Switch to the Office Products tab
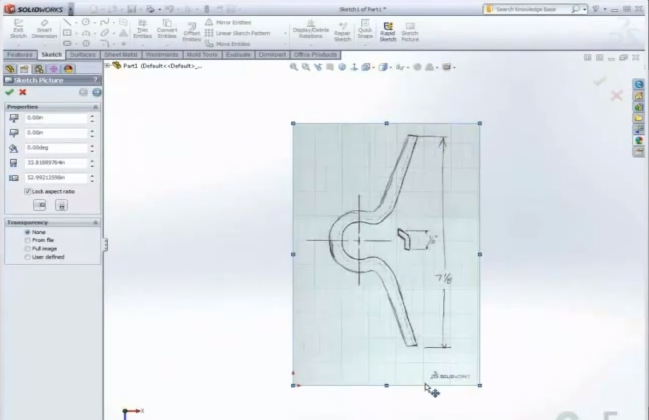The image size is (649, 420). [315, 55]
